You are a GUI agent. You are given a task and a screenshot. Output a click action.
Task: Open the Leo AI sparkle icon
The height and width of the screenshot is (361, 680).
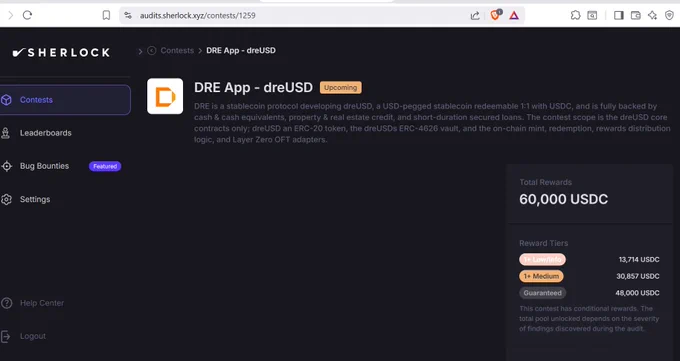point(652,16)
